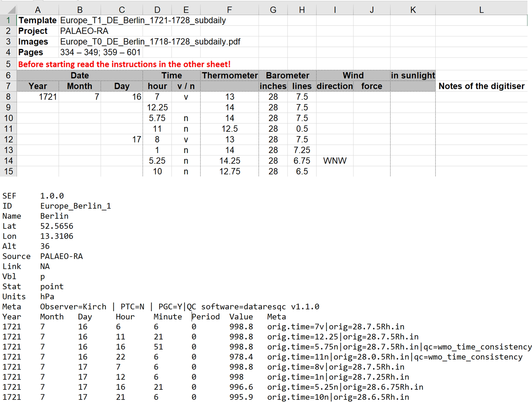This screenshot has height=403, width=532.
Task: Click the Thermometer header cell
Action: pos(229,75)
